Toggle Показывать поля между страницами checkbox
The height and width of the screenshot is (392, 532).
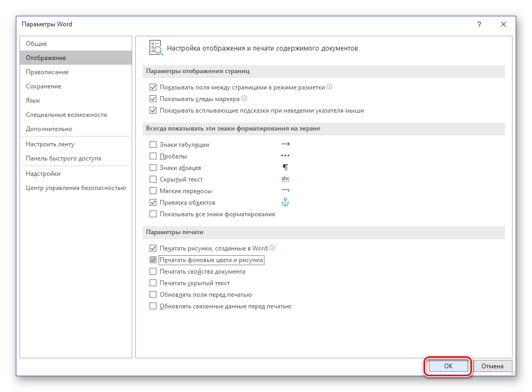(x=153, y=87)
